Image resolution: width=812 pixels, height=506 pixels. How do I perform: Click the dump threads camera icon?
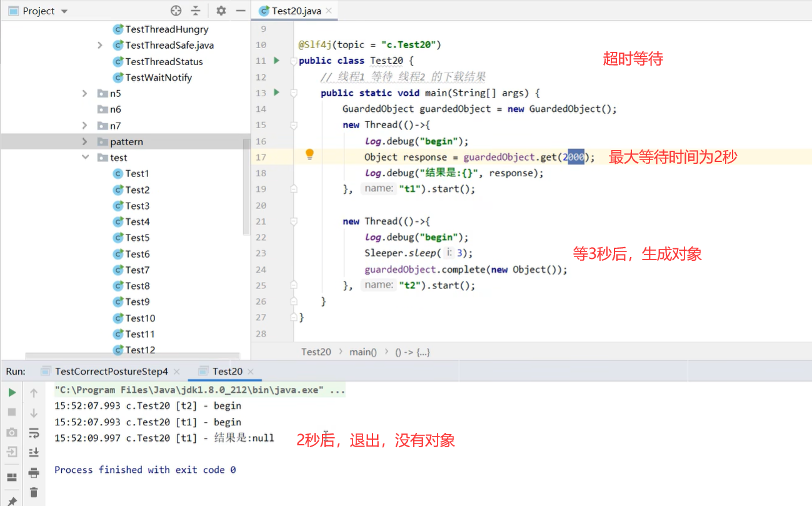12,432
